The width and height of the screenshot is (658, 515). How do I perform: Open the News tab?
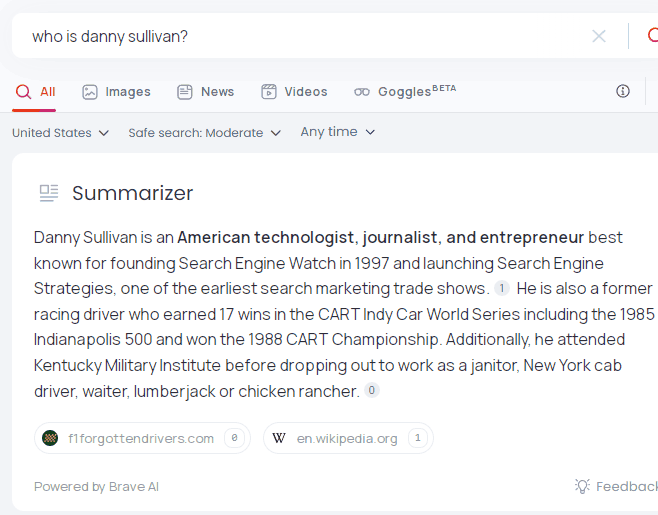point(206,92)
